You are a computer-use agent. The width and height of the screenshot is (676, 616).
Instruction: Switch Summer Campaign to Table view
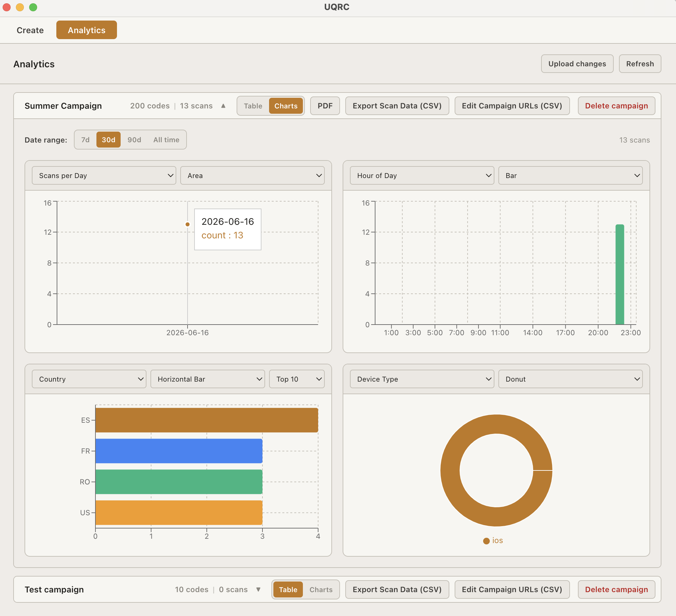tap(253, 106)
